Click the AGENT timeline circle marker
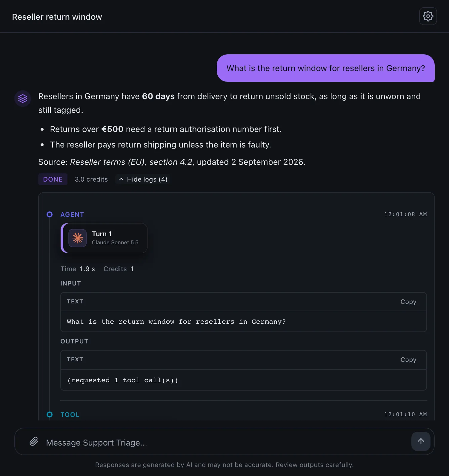Viewport: 449px width, 476px height. pyautogui.click(x=50, y=214)
